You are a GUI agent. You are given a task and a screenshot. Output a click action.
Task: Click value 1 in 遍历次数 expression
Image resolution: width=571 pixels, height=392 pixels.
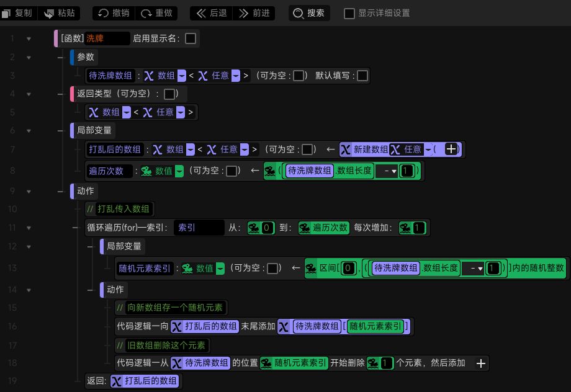coord(407,171)
